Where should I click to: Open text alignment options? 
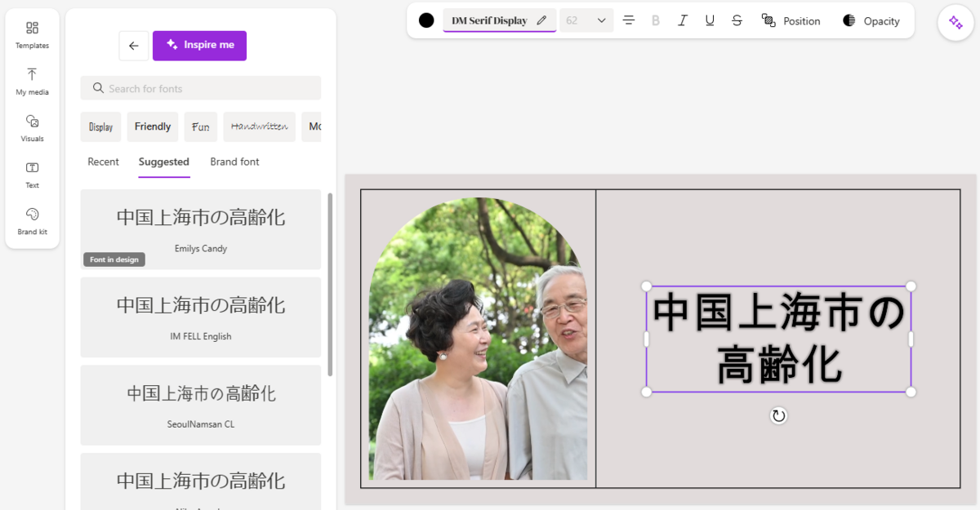(x=629, y=20)
